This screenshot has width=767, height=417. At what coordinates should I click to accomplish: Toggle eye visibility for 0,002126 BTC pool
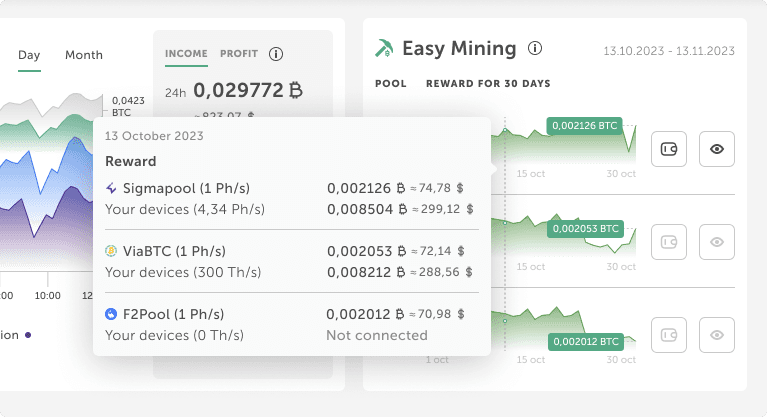click(x=717, y=149)
